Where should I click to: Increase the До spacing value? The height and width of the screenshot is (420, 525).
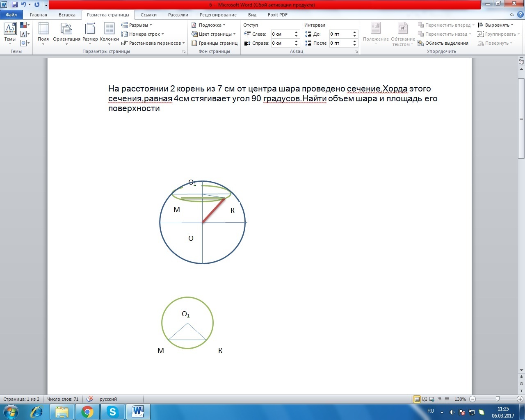(x=355, y=32)
